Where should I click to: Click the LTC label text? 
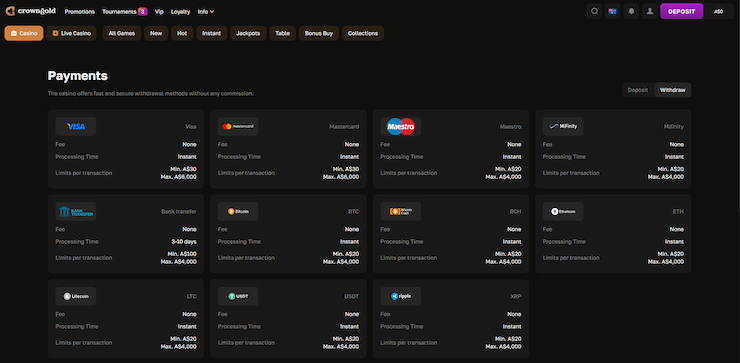point(191,296)
